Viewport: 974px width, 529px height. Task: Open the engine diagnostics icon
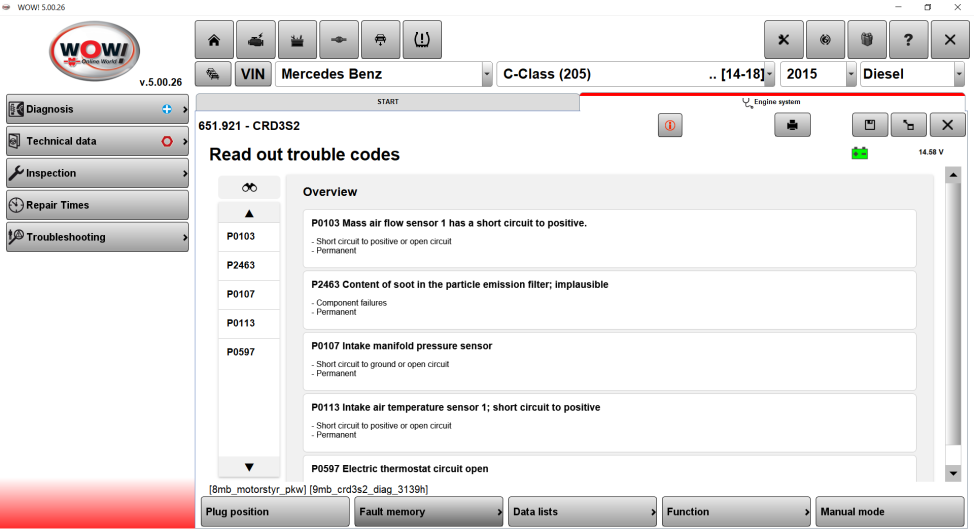pyautogui.click(x=256, y=40)
